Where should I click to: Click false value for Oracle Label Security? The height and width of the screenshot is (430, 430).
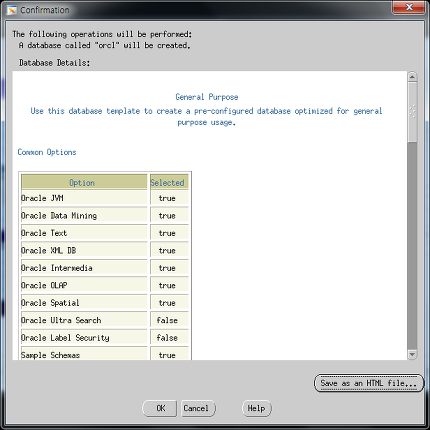(x=167, y=338)
